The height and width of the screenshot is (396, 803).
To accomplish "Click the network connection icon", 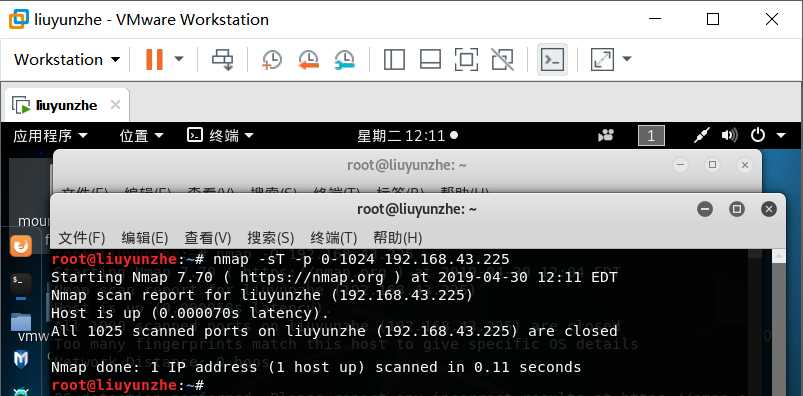I will point(702,136).
